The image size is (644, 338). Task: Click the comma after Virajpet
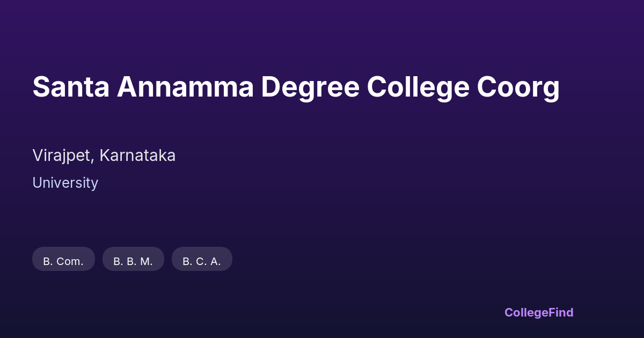coord(94,160)
